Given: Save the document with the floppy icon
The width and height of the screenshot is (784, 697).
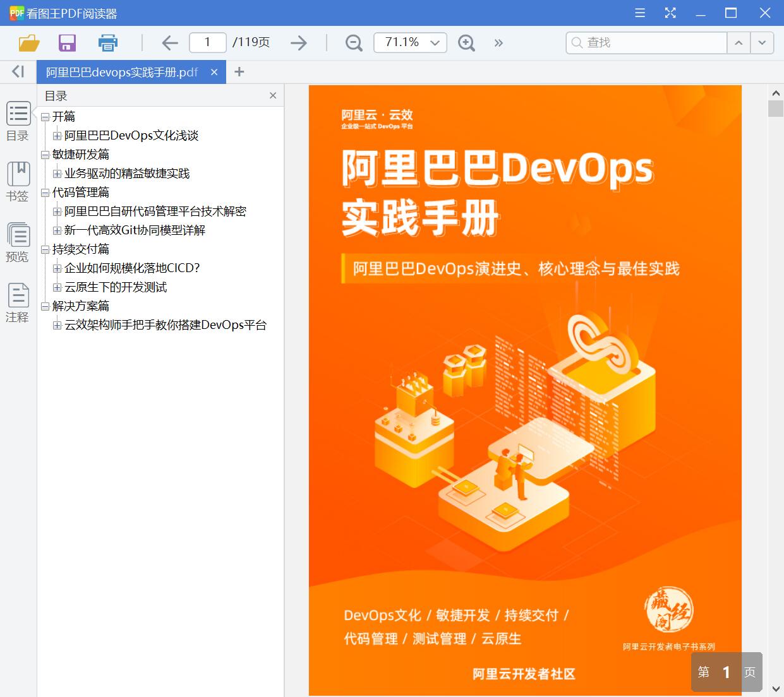Looking at the screenshot, I should tap(67, 42).
